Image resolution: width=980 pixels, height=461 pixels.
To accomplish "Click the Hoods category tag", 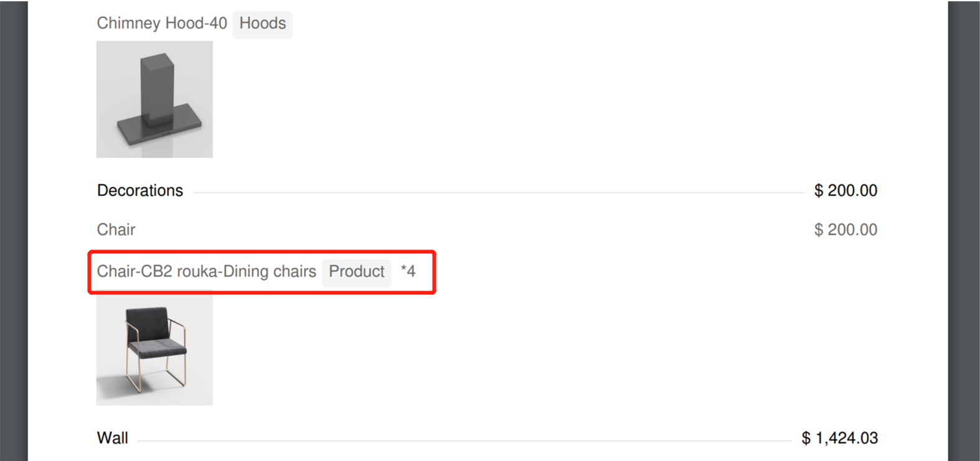I will click(x=262, y=24).
